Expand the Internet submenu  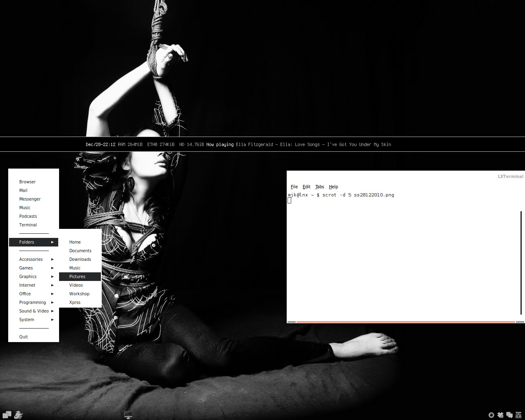click(34, 285)
